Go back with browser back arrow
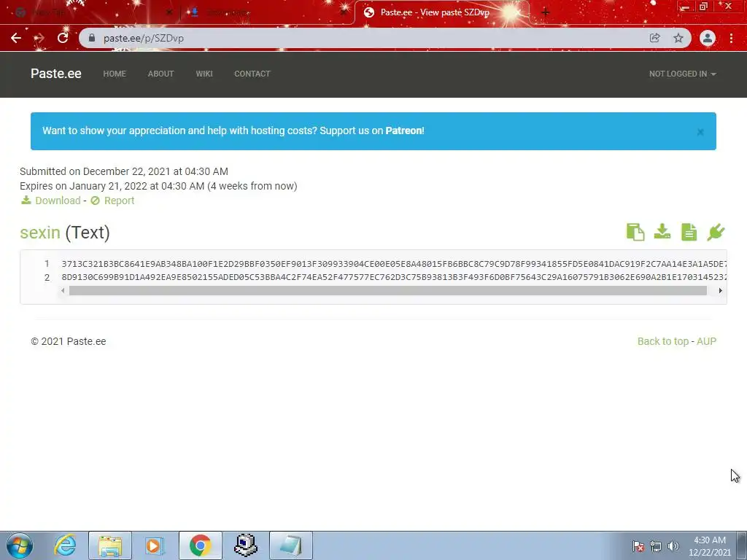The width and height of the screenshot is (747, 560). click(x=16, y=38)
